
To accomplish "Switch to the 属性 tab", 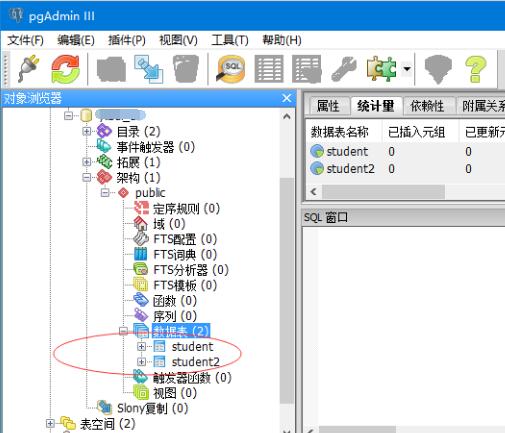I will [x=328, y=106].
